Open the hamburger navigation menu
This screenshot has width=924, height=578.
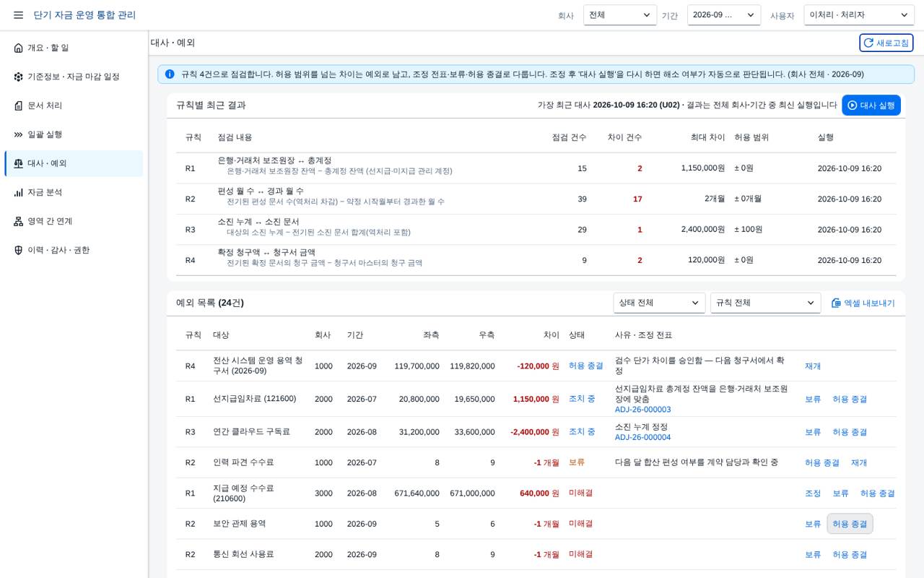pyautogui.click(x=18, y=15)
